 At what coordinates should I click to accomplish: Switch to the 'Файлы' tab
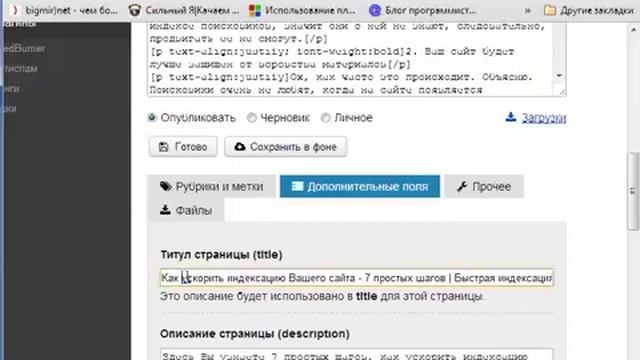[x=186, y=211]
